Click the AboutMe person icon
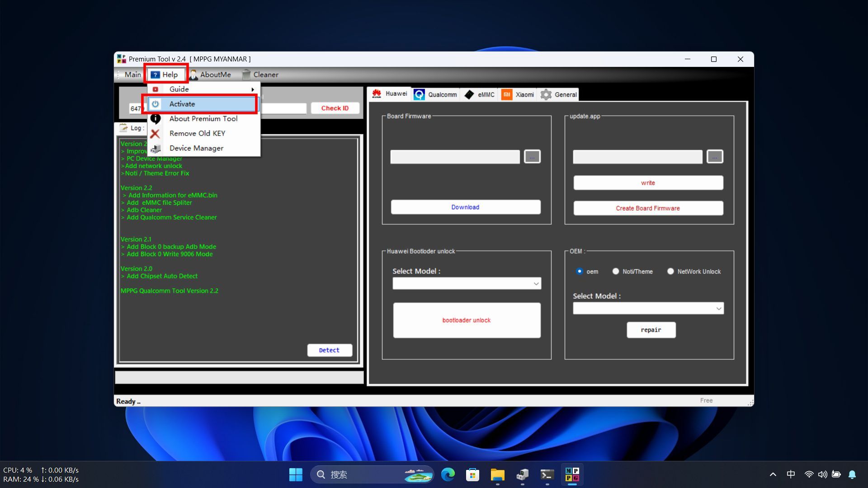 (193, 75)
